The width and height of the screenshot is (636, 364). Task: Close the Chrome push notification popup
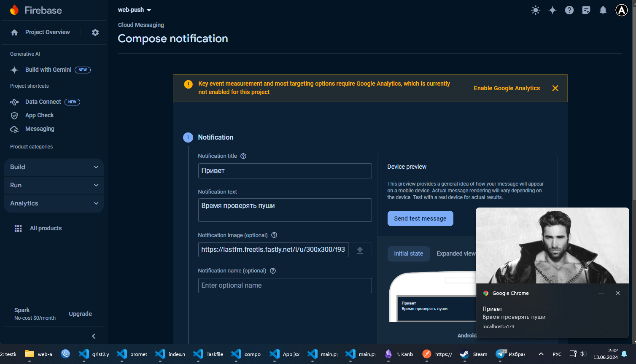click(618, 293)
